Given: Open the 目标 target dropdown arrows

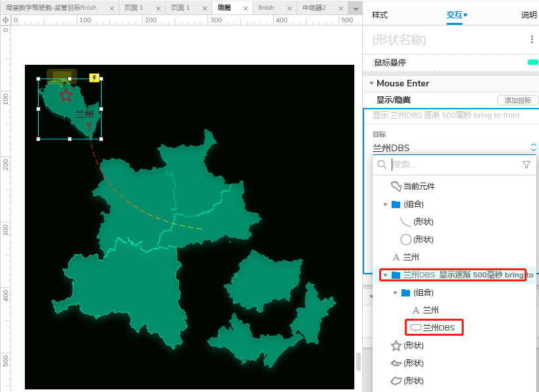Looking at the screenshot, I should tap(533, 148).
